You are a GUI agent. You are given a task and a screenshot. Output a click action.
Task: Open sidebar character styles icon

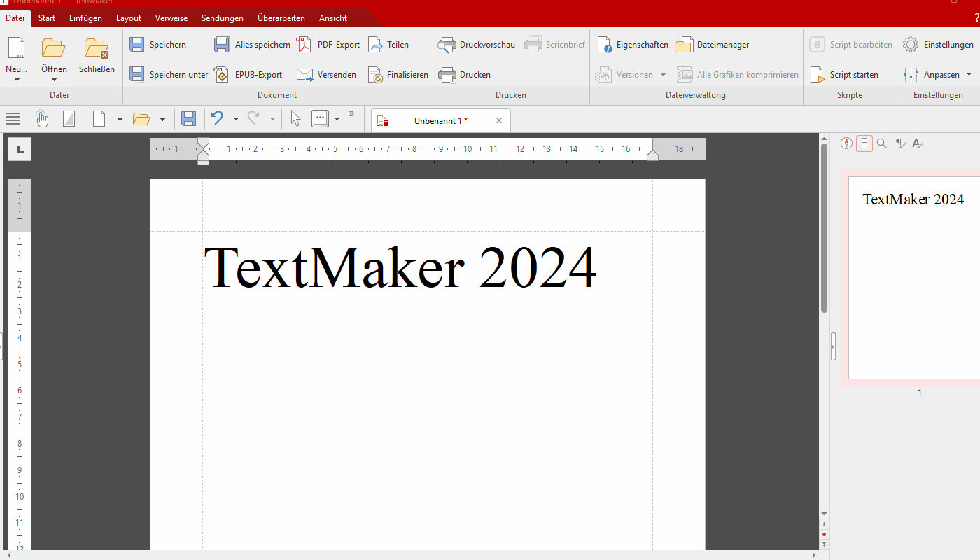pyautogui.click(x=918, y=143)
